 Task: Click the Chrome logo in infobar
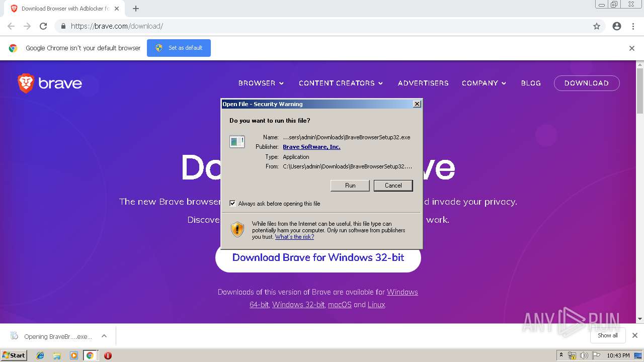(x=13, y=48)
